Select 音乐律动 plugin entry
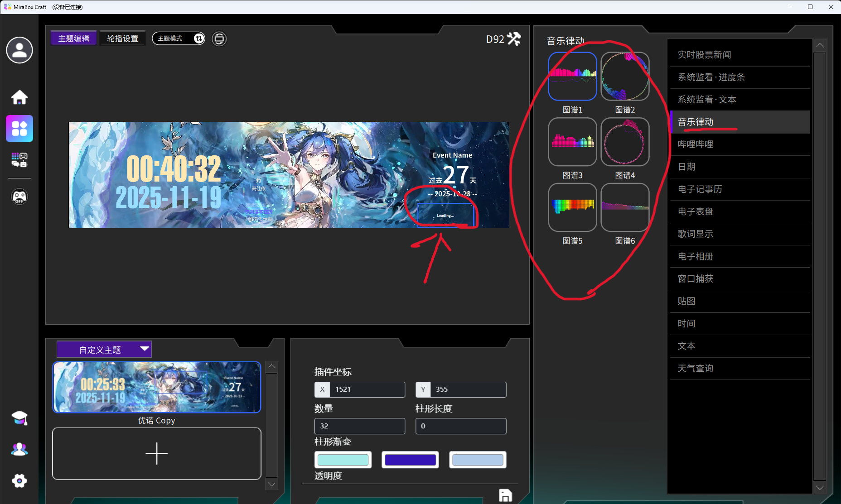Image resolution: width=841 pixels, height=504 pixels. tap(740, 122)
